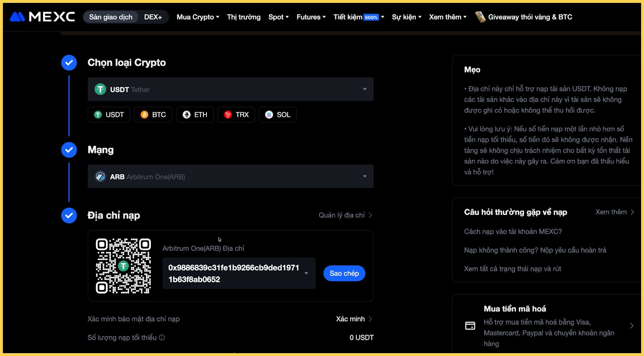Image resolution: width=644 pixels, height=356 pixels.
Task: Click the Chọn loại Crypto step checkmark
Action: point(69,63)
